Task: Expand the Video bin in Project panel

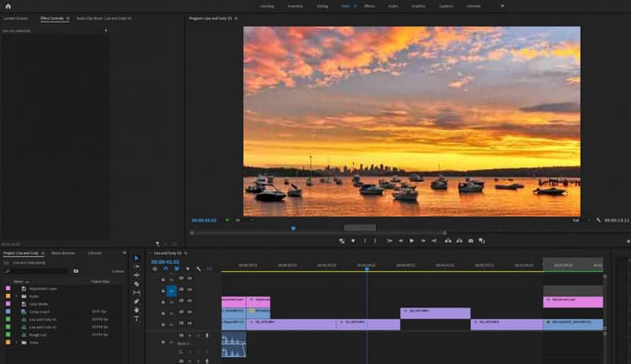Action: pos(16,342)
